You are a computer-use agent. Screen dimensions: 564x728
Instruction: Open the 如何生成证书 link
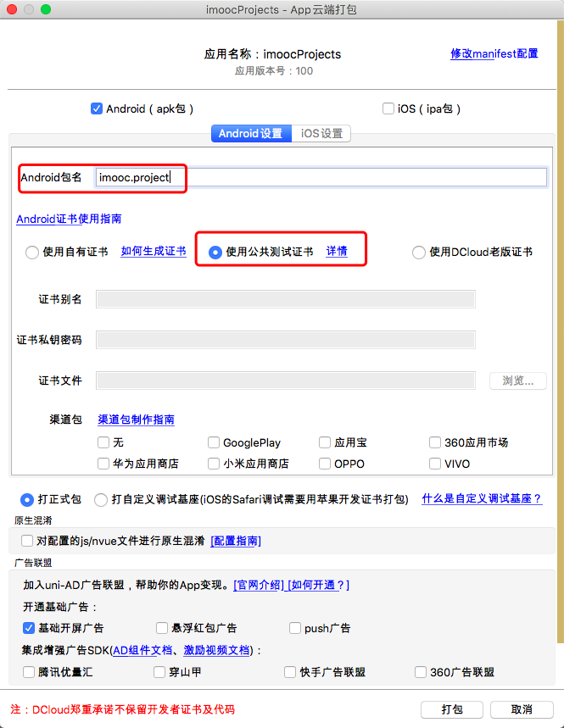coord(154,251)
